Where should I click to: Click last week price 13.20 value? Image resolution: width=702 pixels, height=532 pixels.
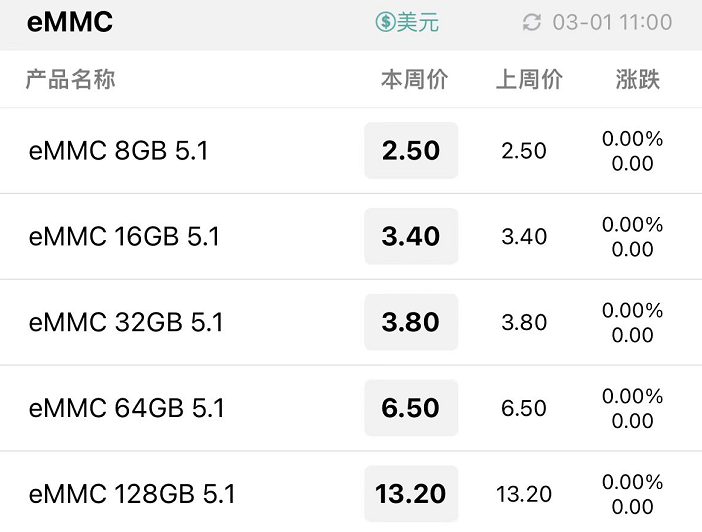point(524,494)
